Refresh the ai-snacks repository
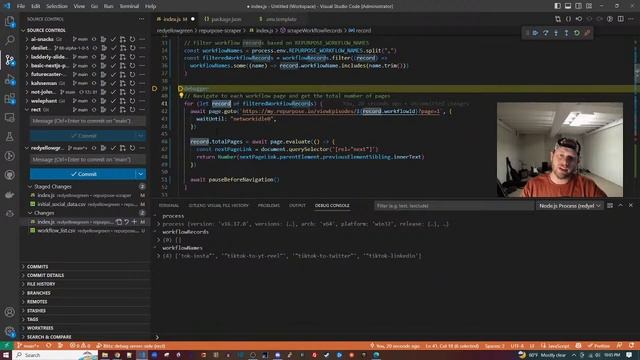 point(132,39)
